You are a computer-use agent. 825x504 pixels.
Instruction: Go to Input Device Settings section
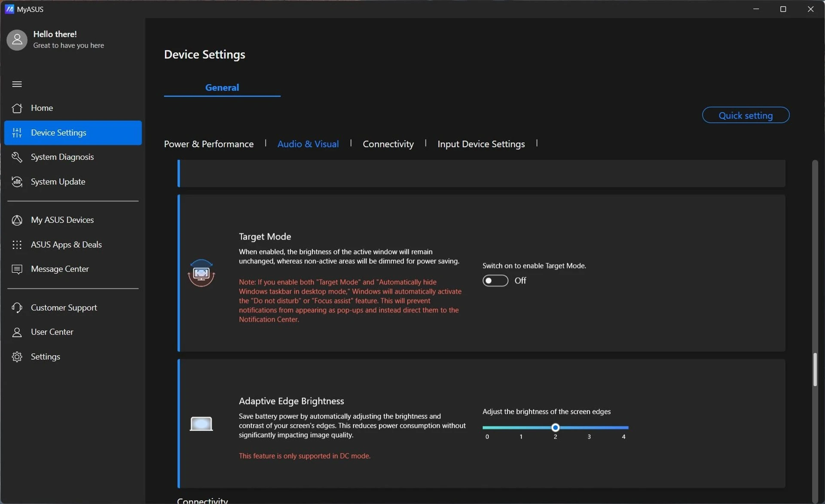[x=481, y=144]
